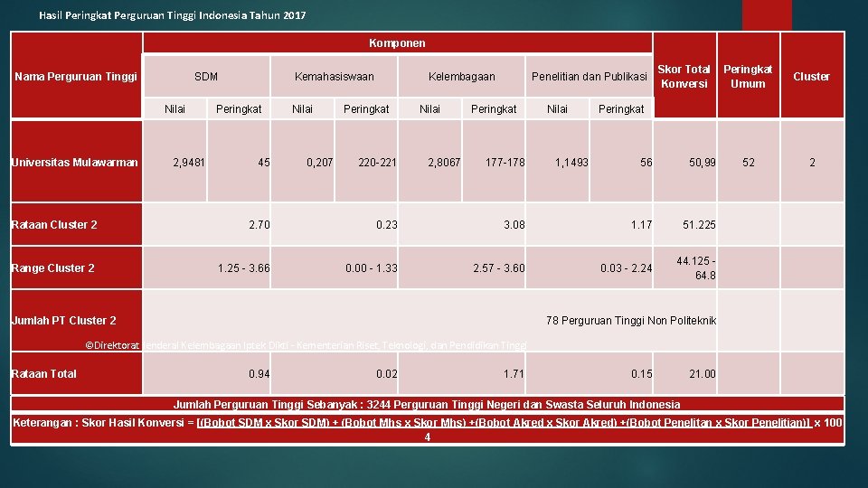The image size is (868, 488).
Task: Select the SDM column header
Action: point(206,76)
